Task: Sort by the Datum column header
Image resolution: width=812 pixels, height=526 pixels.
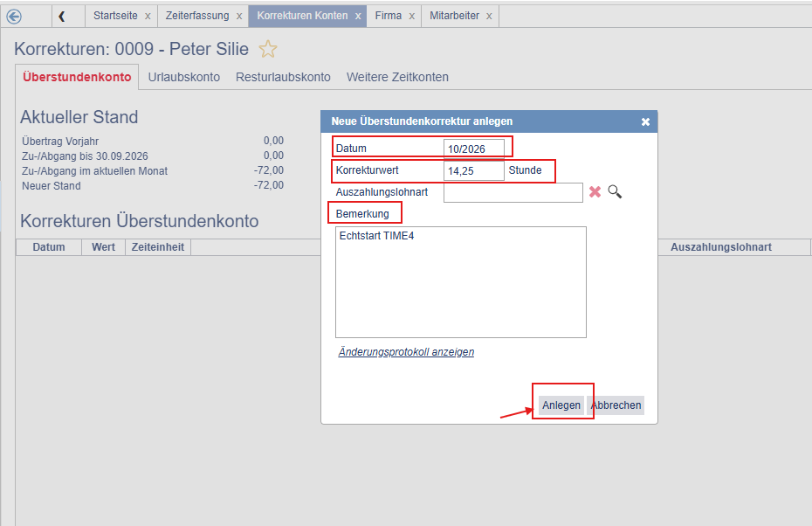Action: pos(49,247)
